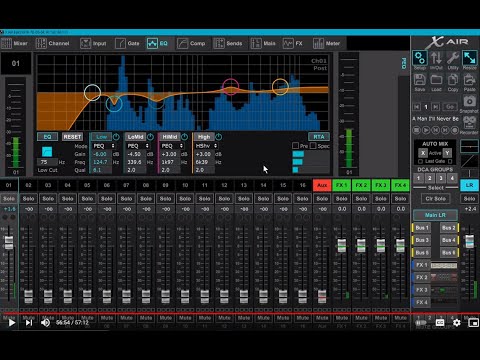Screen dimensions: 480x360
Task: Click the FX 1 channel fader knob
Action: click(341, 245)
